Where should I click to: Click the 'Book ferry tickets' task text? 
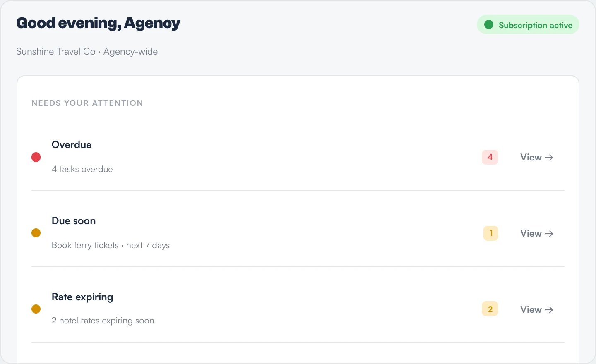(x=85, y=245)
